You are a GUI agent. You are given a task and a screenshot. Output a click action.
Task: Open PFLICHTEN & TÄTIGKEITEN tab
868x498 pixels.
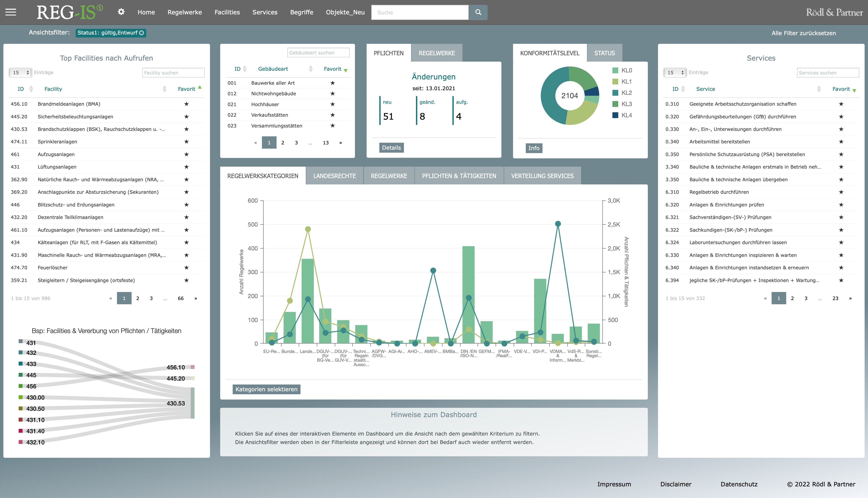[459, 176]
